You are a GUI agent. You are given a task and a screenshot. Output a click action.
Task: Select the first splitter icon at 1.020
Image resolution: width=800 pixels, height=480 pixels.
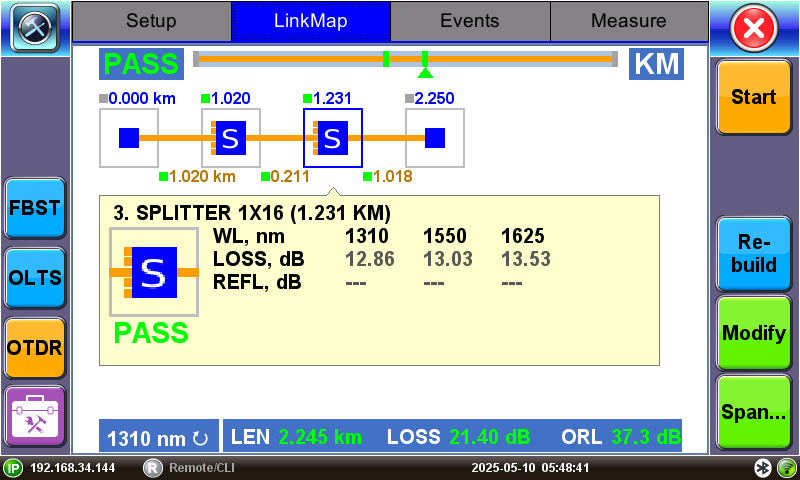click(x=231, y=138)
